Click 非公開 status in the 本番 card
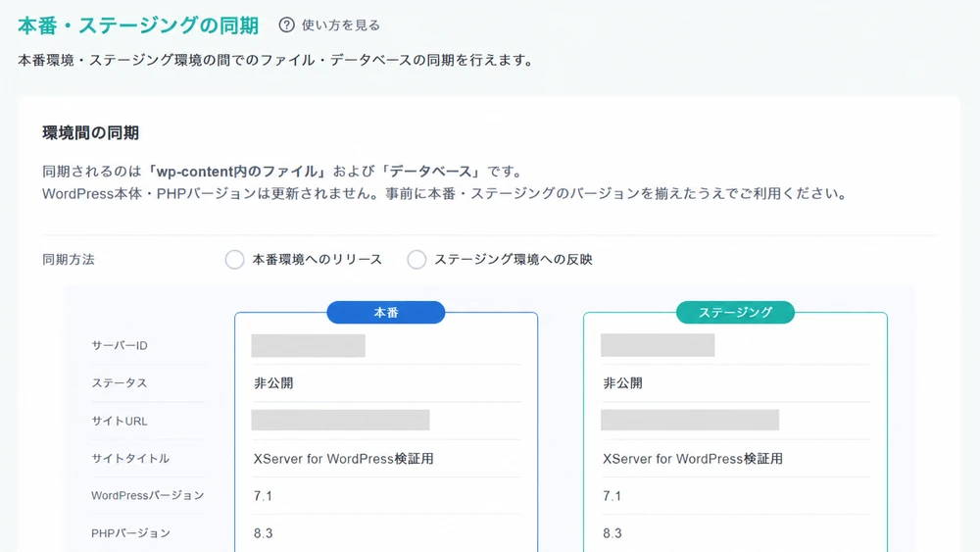The width and height of the screenshot is (980, 552). click(273, 383)
